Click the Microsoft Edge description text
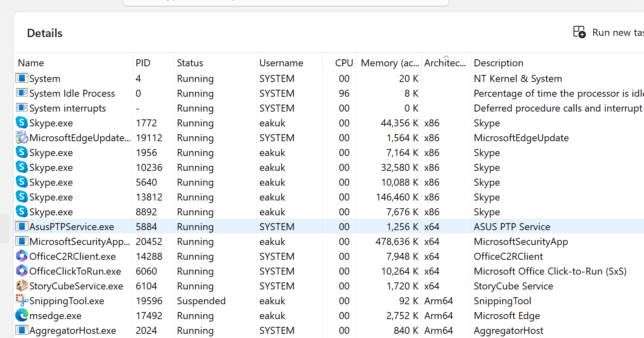This screenshot has height=338, width=644. [x=507, y=316]
